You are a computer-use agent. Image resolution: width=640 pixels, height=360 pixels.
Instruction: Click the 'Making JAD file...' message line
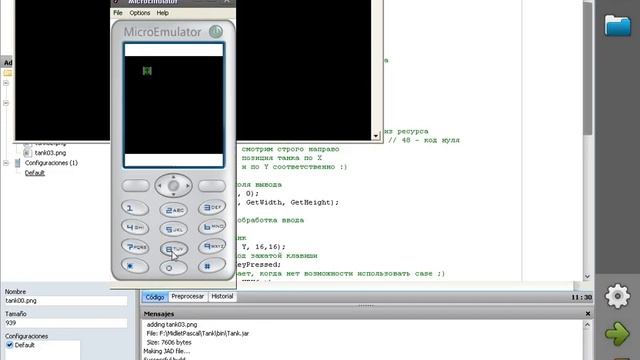pos(167,351)
